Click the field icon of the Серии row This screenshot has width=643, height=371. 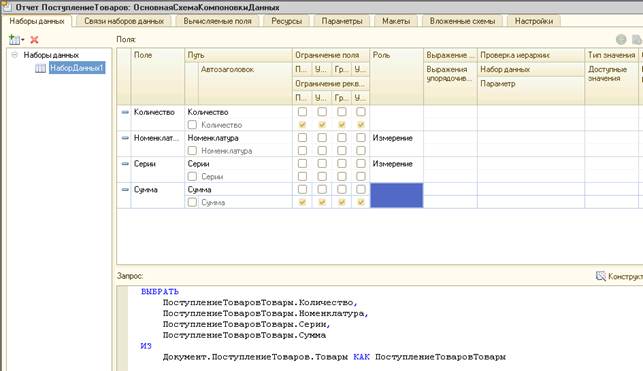click(125, 164)
